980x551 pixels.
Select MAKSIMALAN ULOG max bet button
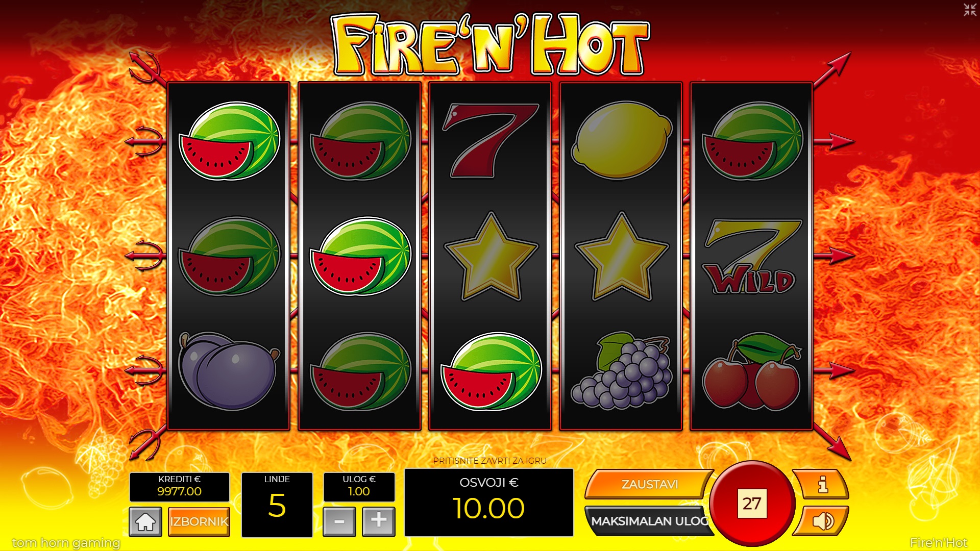tap(649, 521)
